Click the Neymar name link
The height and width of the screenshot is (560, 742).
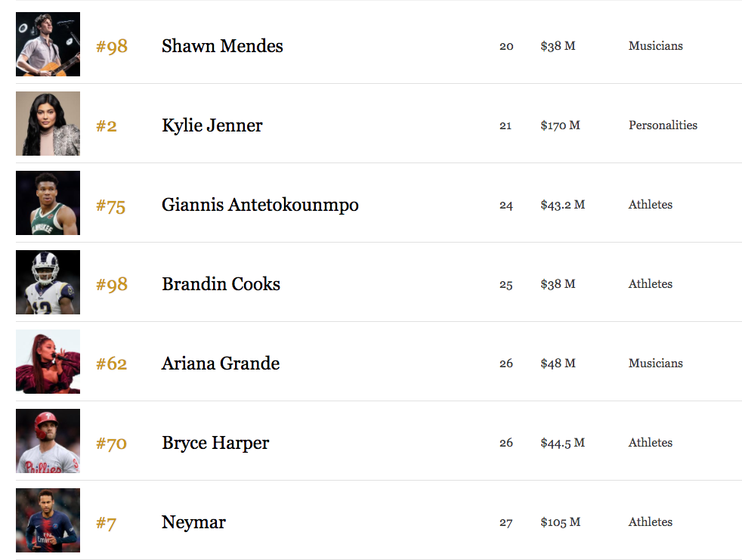[193, 522]
